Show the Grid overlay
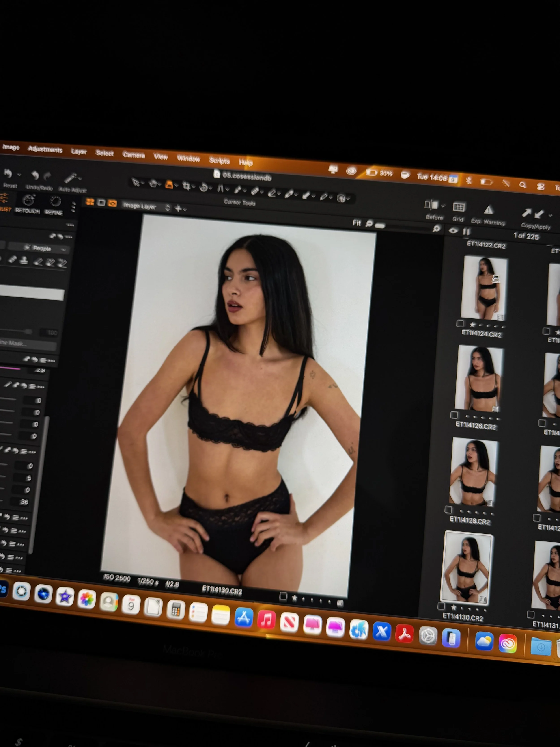The height and width of the screenshot is (747, 560). [458, 206]
